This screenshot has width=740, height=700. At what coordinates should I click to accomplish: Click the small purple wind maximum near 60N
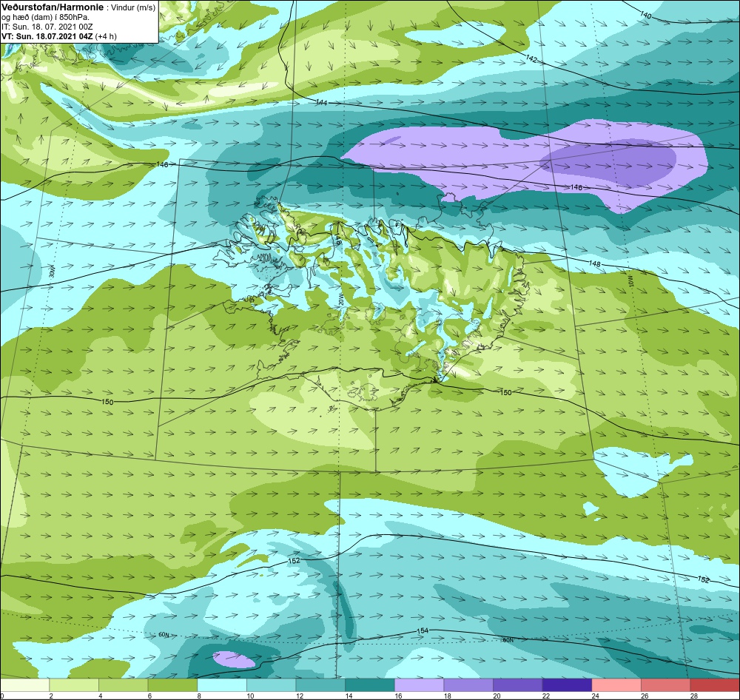click(x=234, y=659)
